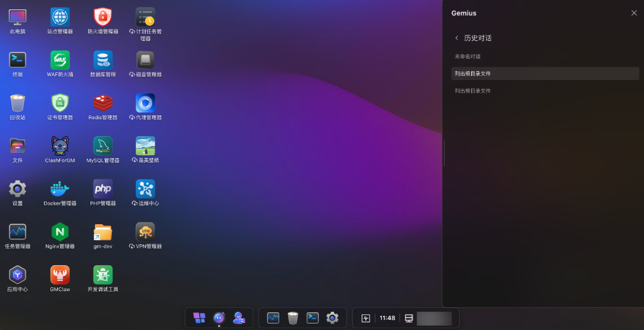644x330 pixels.
Task: Open 数据库管理 database manager
Action: tap(103, 60)
